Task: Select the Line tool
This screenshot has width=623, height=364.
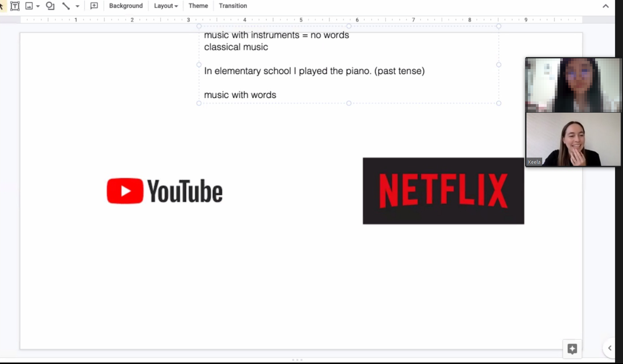Action: tap(66, 6)
